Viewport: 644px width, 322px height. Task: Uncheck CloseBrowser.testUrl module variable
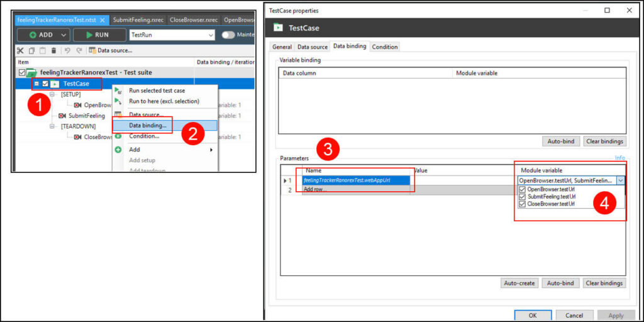523,204
